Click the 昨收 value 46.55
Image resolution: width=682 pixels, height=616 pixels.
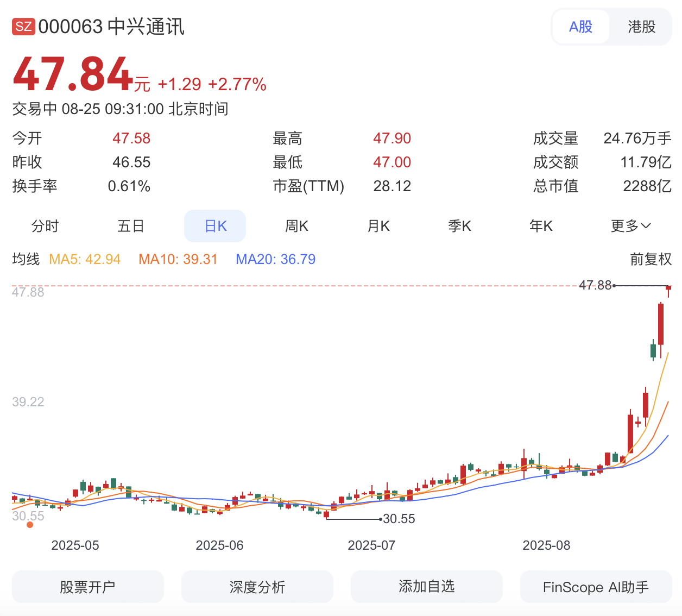(131, 162)
